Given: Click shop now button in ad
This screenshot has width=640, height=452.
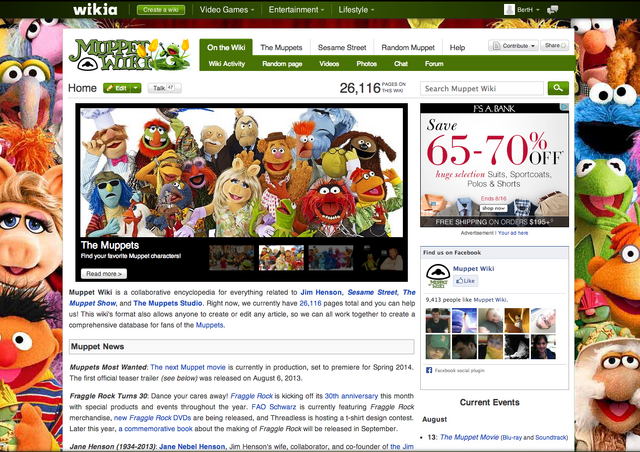Looking at the screenshot, I should (493, 208).
